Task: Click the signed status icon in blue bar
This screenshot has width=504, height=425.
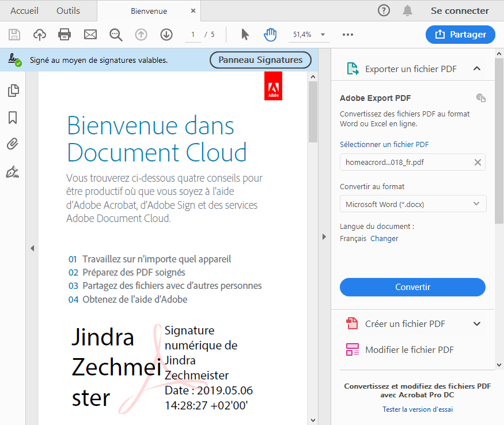Action: (15, 60)
